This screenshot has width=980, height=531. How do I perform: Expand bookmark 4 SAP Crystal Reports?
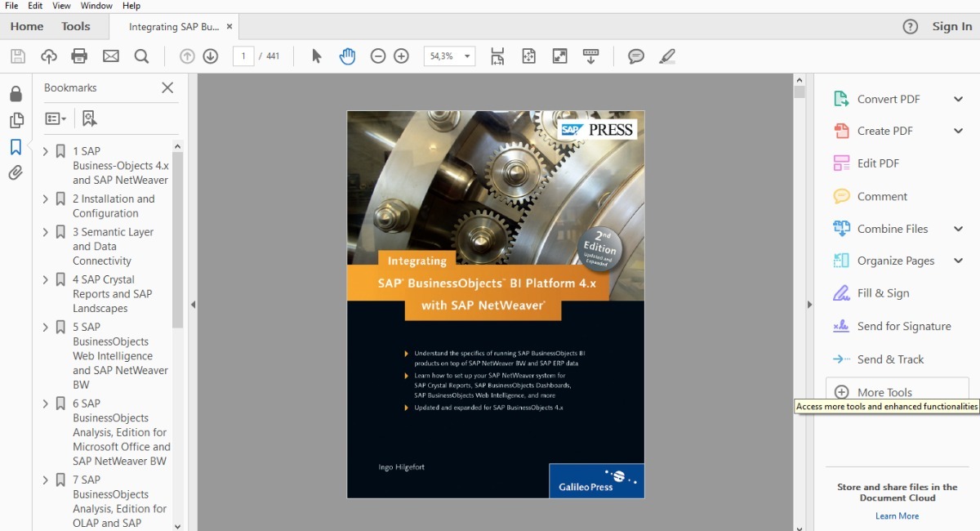coord(46,279)
